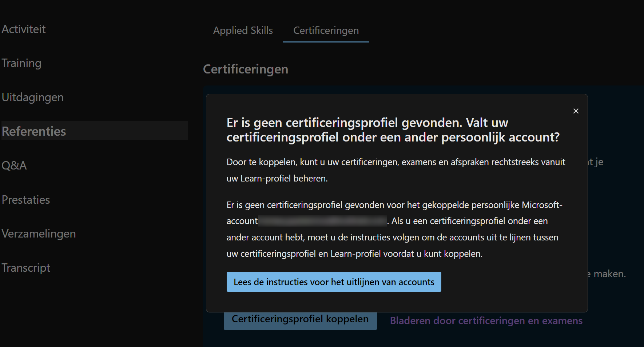Switch to the Applied Skills tab
Viewport: 644px width, 347px height.
click(x=243, y=31)
